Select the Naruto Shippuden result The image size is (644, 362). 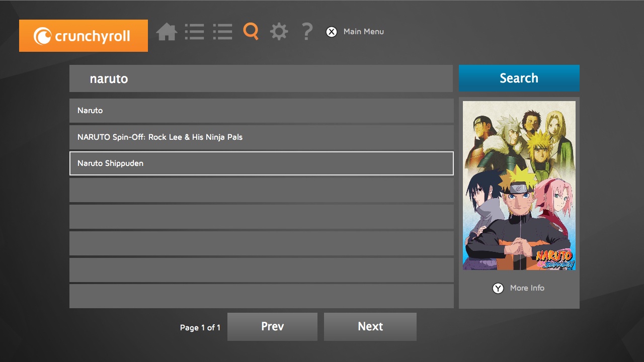(x=261, y=163)
